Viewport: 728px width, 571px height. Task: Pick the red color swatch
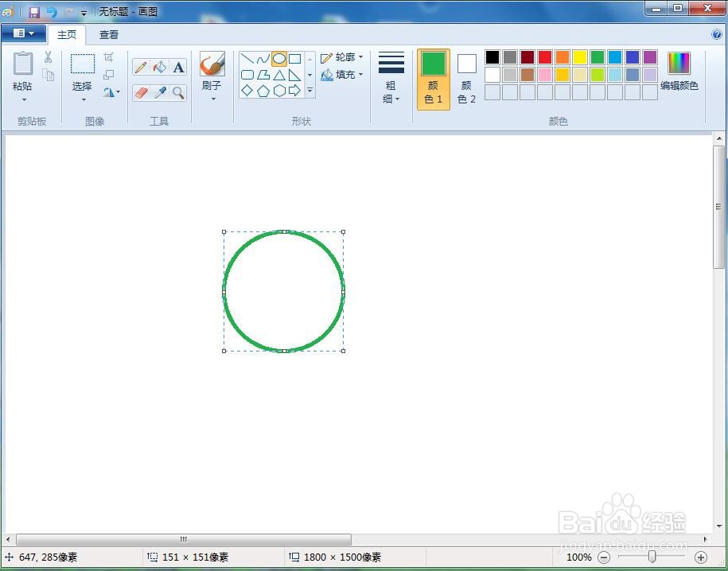544,57
